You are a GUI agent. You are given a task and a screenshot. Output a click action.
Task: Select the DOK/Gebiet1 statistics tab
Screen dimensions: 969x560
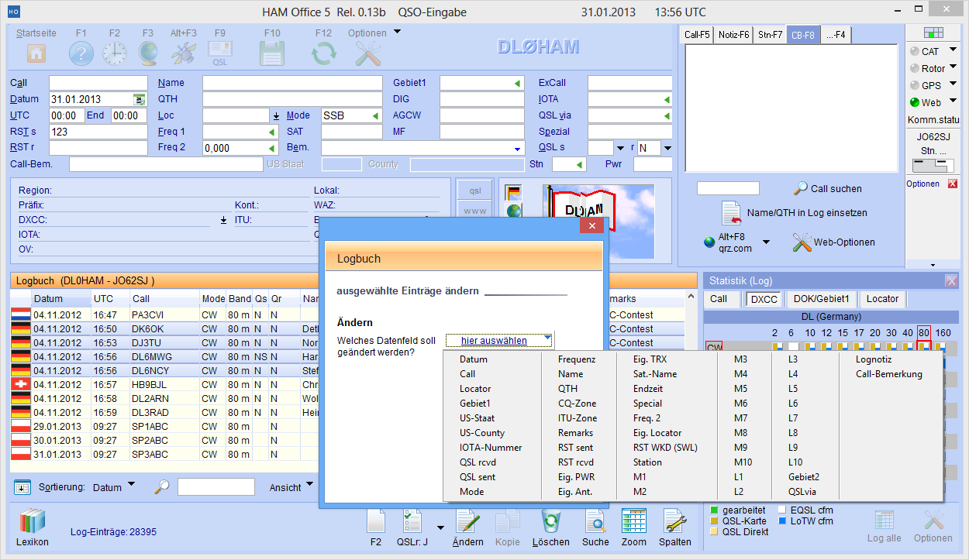point(821,299)
